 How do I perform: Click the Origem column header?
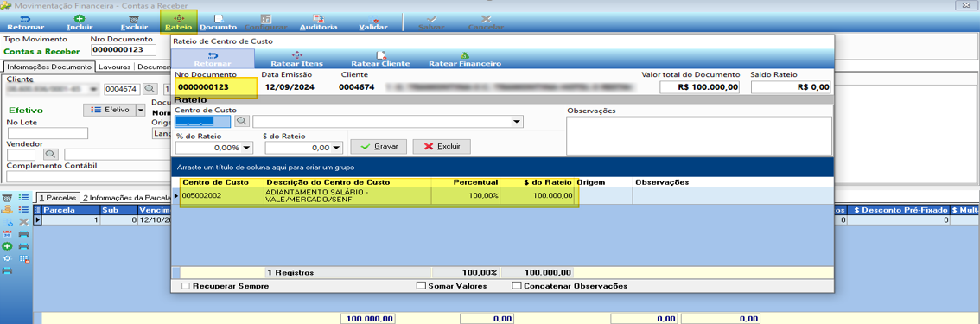603,182
